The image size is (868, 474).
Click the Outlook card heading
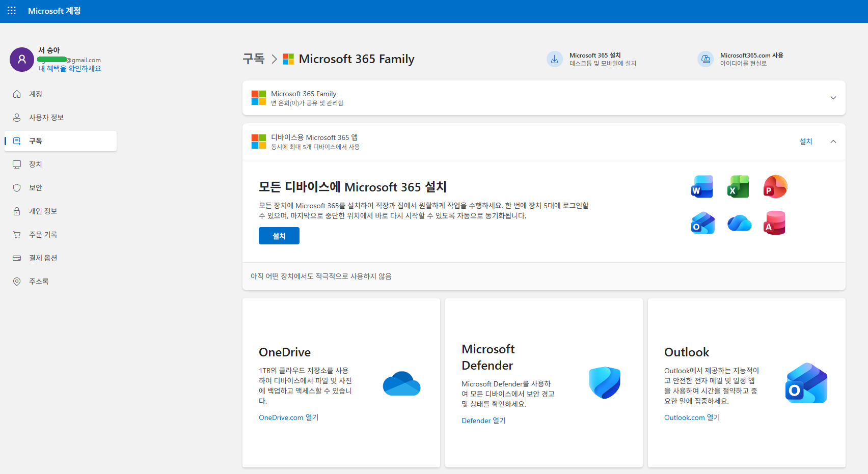click(687, 352)
